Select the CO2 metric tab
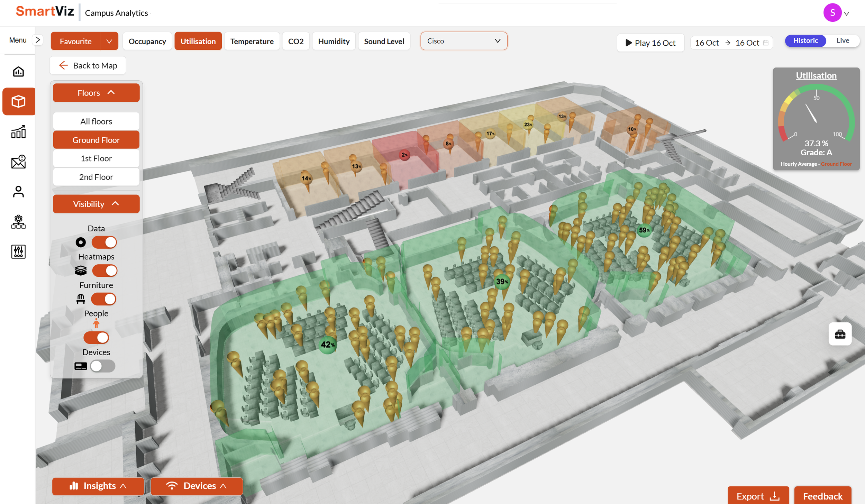 tap(295, 41)
